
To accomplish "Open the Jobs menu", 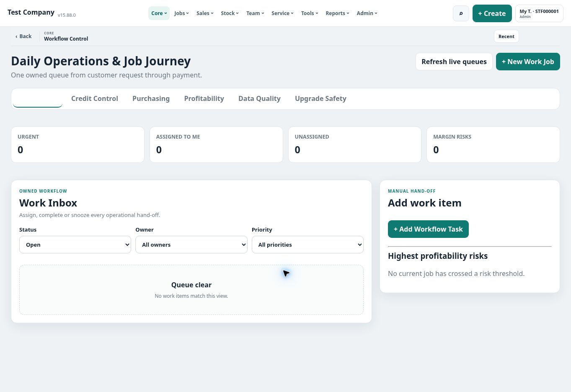I will (181, 13).
